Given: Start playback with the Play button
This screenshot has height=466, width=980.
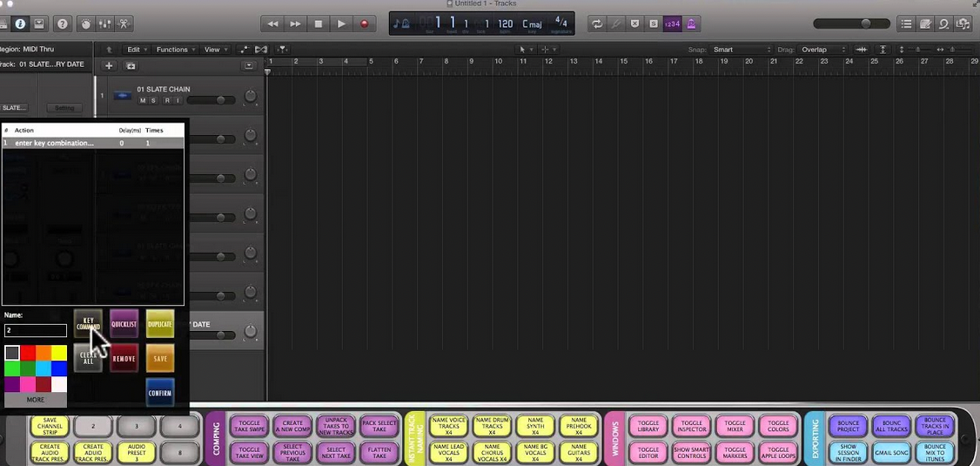Looking at the screenshot, I should coord(341,24).
